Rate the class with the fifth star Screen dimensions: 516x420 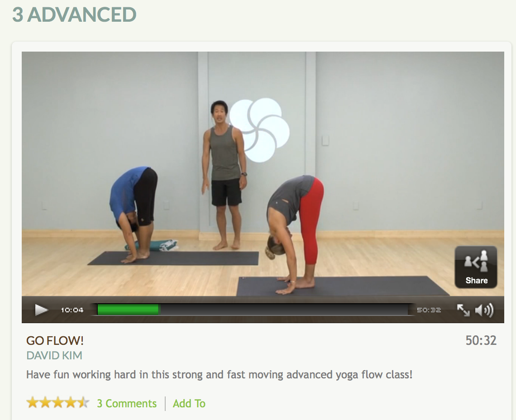84,402
